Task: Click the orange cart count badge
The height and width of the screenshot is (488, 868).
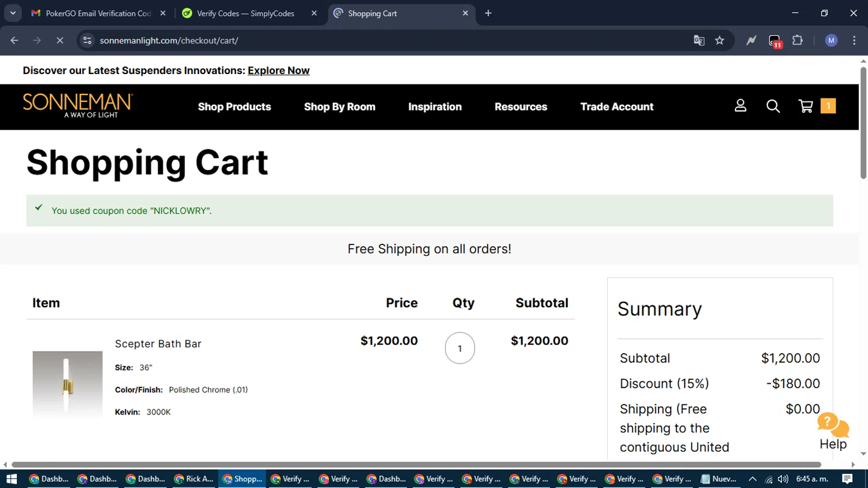Action: (x=828, y=106)
